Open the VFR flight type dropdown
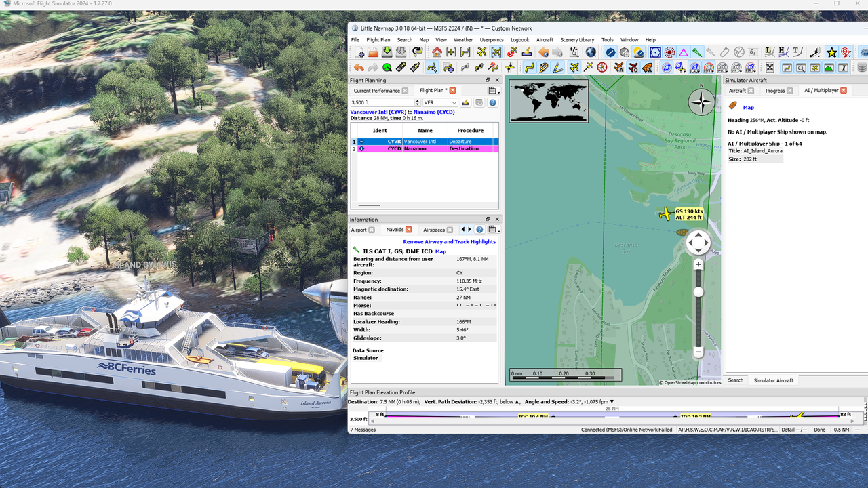 (x=440, y=103)
